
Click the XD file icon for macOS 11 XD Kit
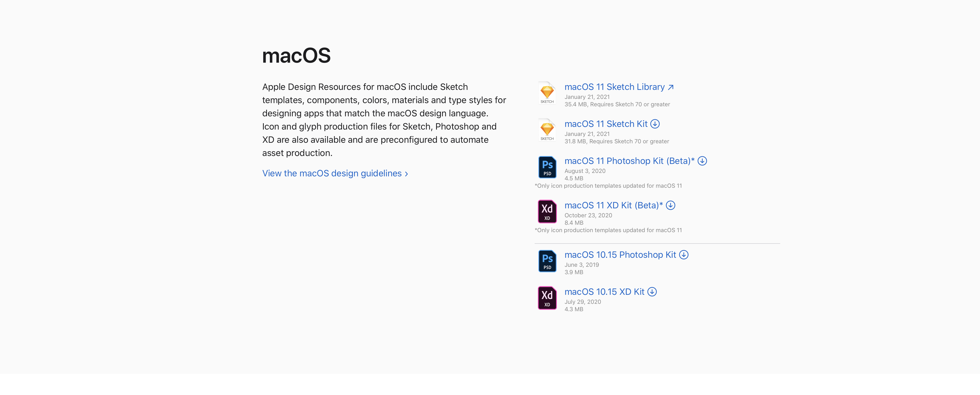(x=547, y=212)
